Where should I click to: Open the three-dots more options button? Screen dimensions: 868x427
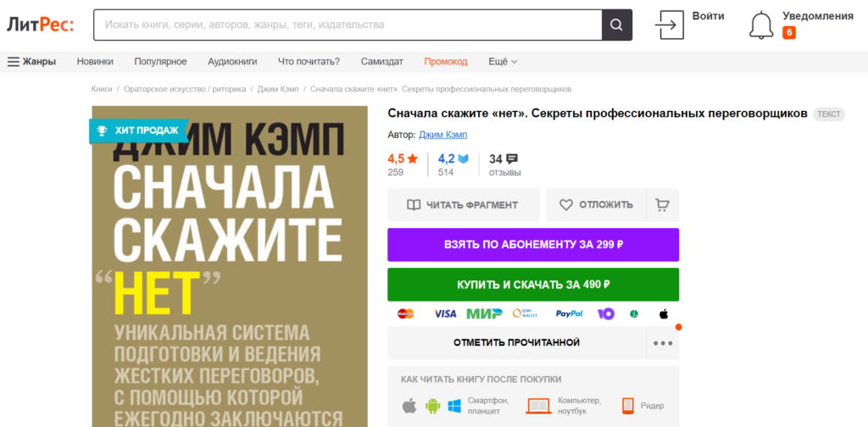point(662,343)
